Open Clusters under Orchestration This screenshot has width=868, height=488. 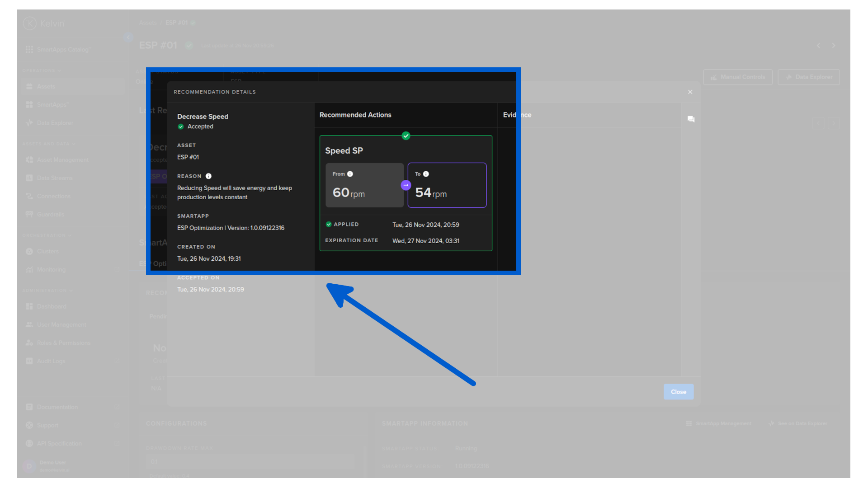click(x=47, y=251)
